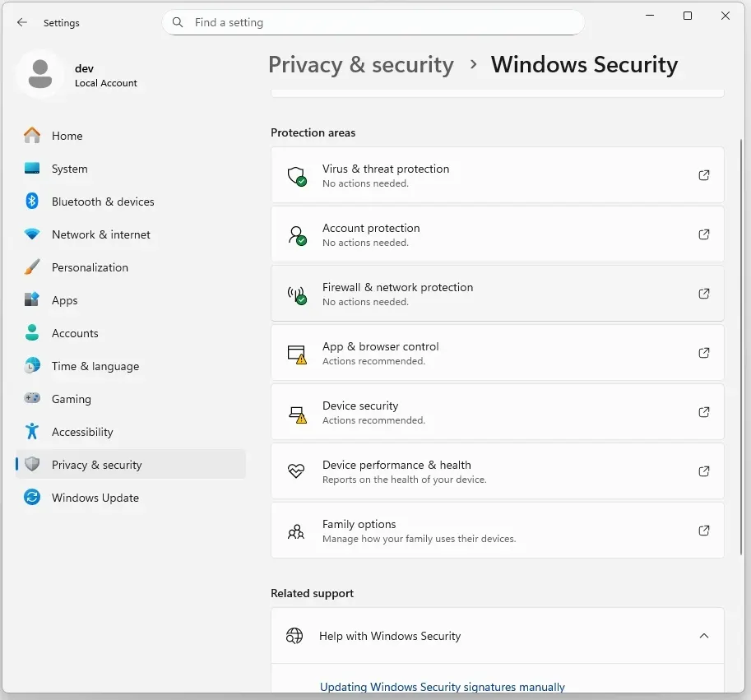
Task: Select Windows Update in the sidebar
Action: 130,498
